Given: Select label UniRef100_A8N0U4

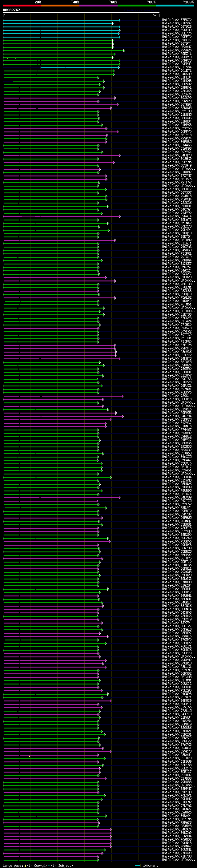Looking at the screenshot, I should click(x=177, y=755).
